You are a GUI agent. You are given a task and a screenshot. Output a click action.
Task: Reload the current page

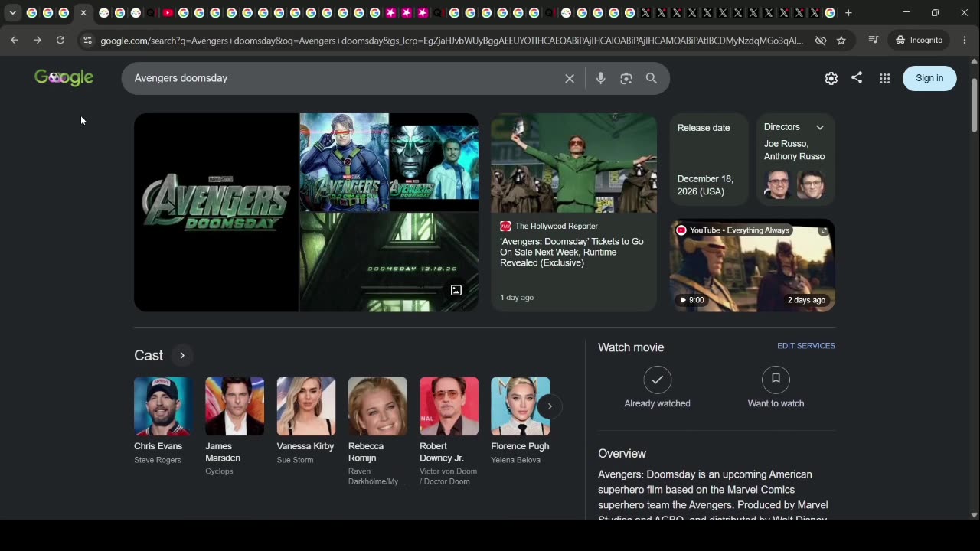point(60,40)
